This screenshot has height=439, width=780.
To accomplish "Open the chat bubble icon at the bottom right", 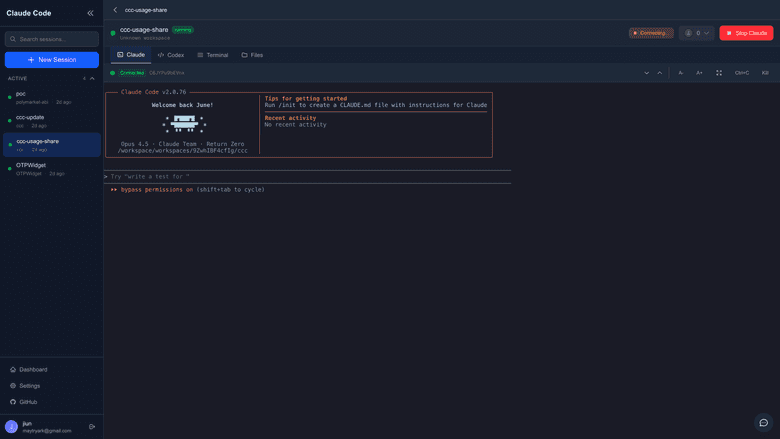I will coord(764,423).
